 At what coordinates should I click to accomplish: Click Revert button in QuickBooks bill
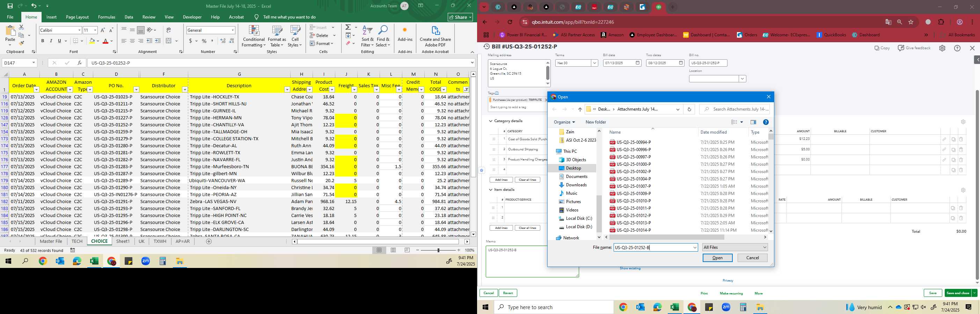[x=508, y=293]
